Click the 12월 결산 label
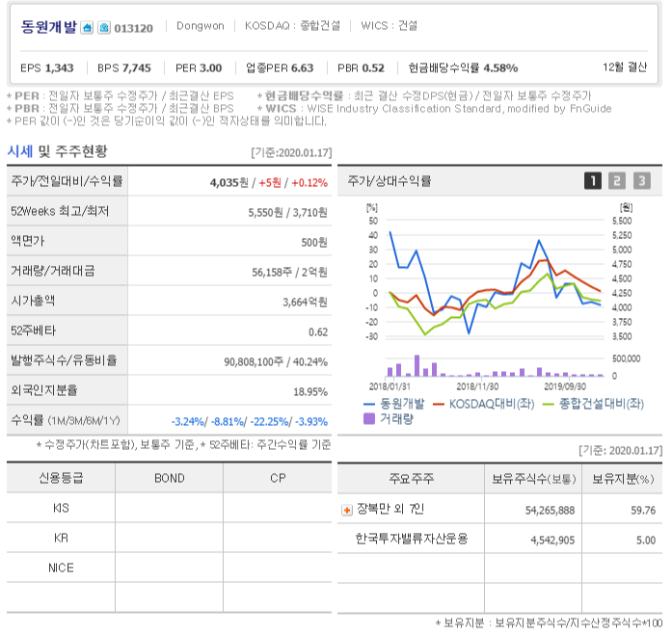The image size is (672, 635). click(x=625, y=67)
